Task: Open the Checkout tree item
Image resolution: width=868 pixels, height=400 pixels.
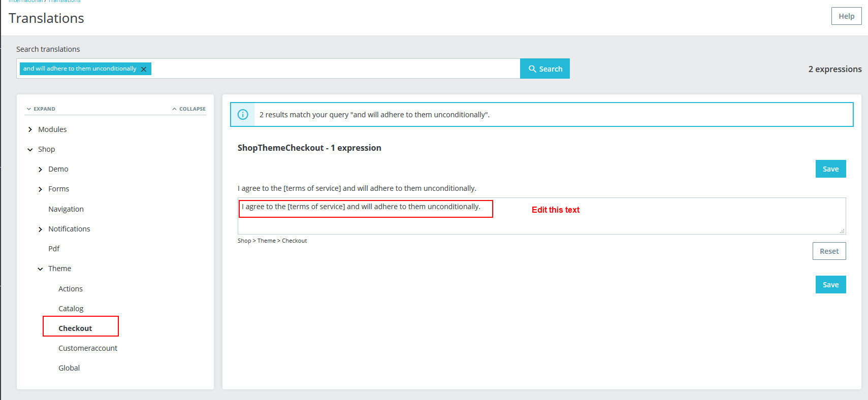Action: [x=75, y=328]
